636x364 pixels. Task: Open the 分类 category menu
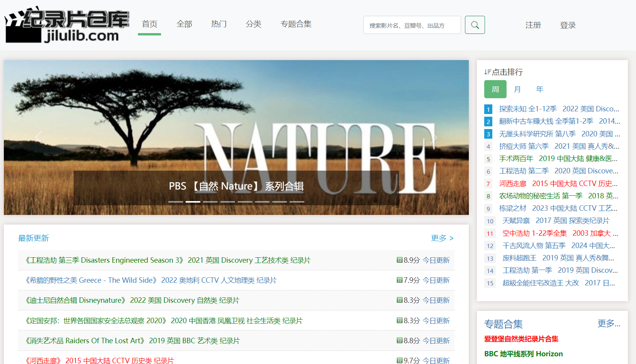253,24
